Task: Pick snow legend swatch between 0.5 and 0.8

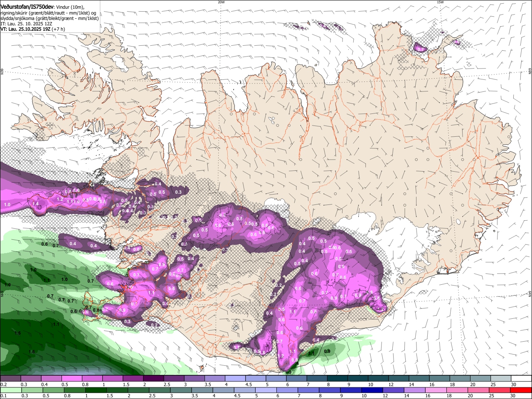Action: coord(71,379)
